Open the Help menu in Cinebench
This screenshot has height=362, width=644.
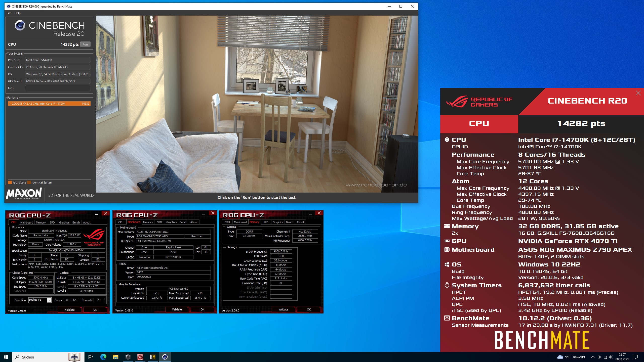coord(18,13)
